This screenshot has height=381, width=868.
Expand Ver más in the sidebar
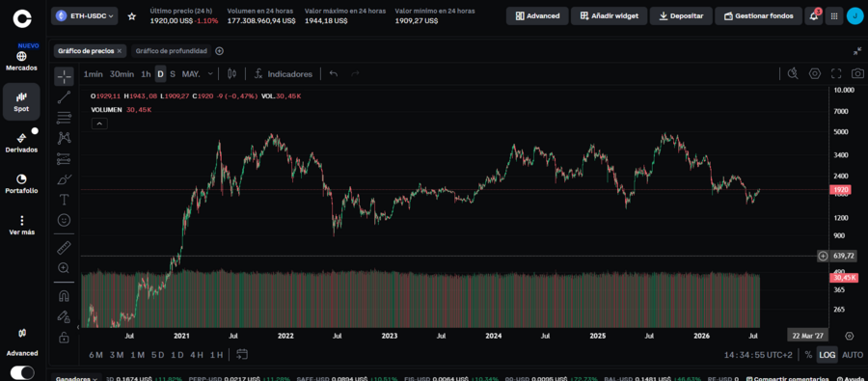pos(21,226)
